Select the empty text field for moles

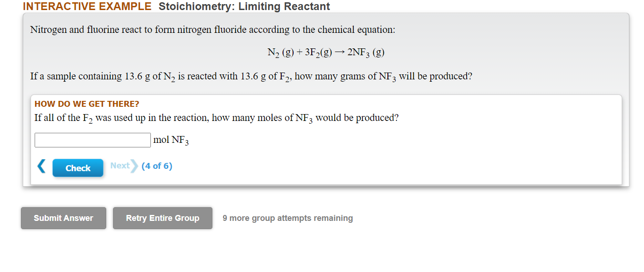(x=93, y=140)
